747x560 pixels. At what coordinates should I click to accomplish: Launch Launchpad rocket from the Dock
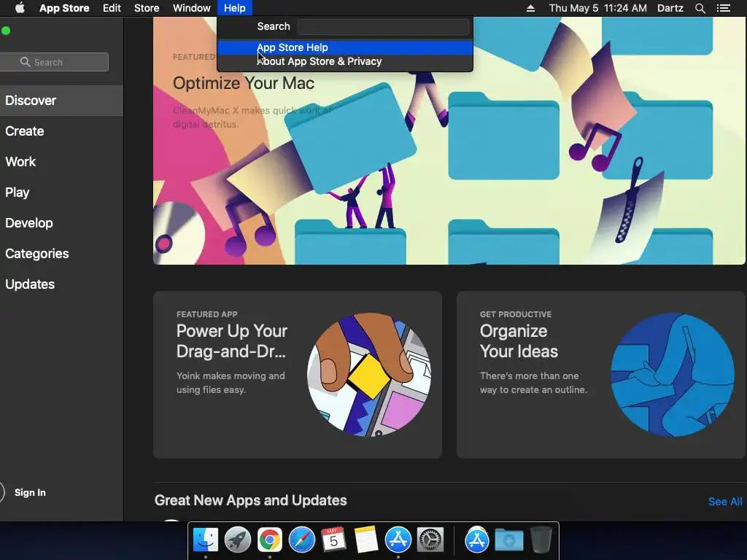[x=238, y=540]
